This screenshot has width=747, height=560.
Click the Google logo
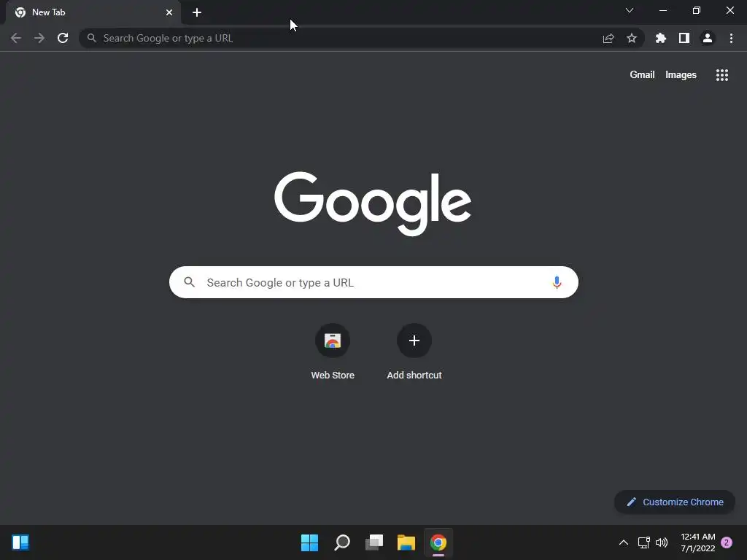(x=373, y=204)
